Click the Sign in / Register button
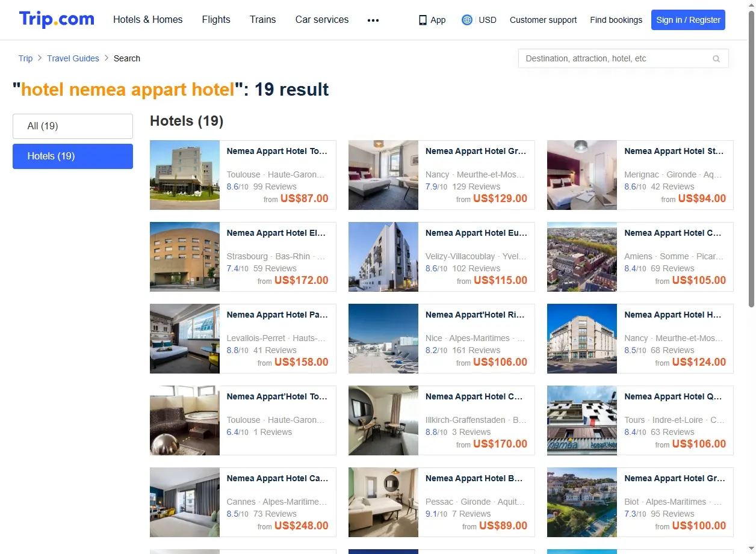The image size is (756, 554). 688,20
